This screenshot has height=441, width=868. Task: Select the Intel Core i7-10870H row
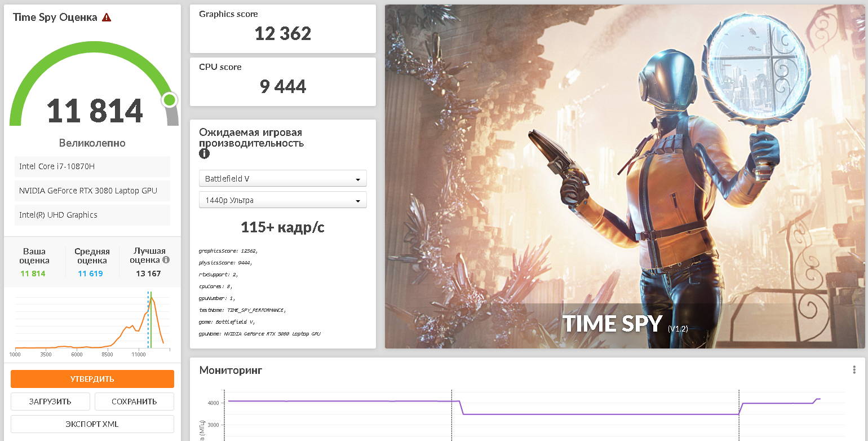click(92, 166)
